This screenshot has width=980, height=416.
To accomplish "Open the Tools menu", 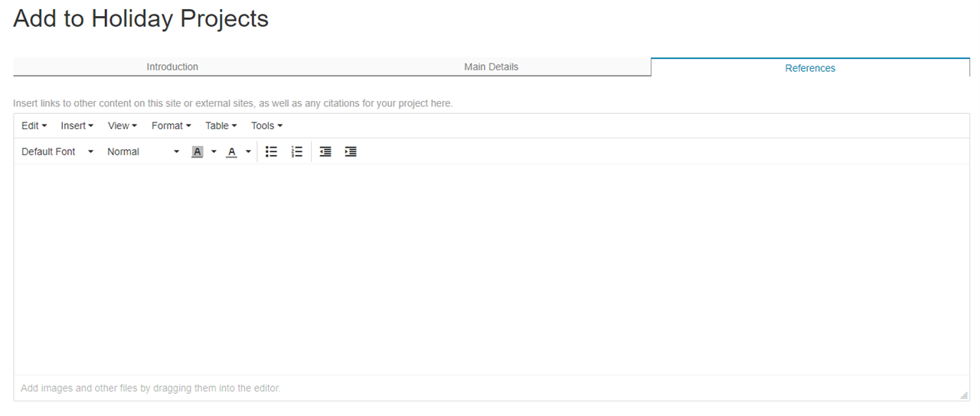I will [x=266, y=125].
